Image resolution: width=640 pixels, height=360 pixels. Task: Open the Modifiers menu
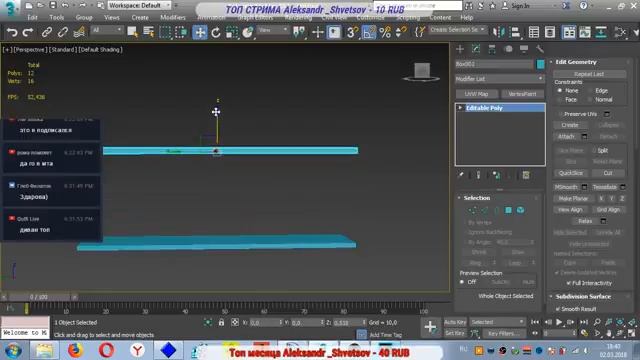173,18
